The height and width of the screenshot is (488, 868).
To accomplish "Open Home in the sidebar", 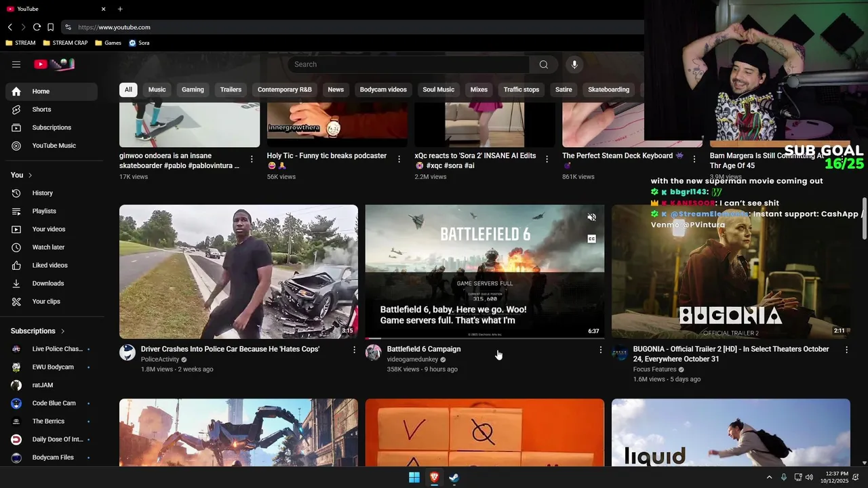I will pos(52,91).
